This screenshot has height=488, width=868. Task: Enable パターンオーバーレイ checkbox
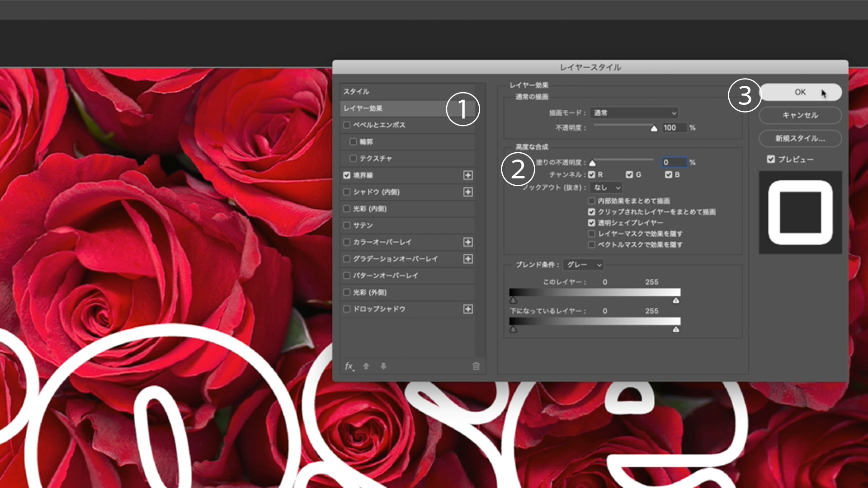347,276
